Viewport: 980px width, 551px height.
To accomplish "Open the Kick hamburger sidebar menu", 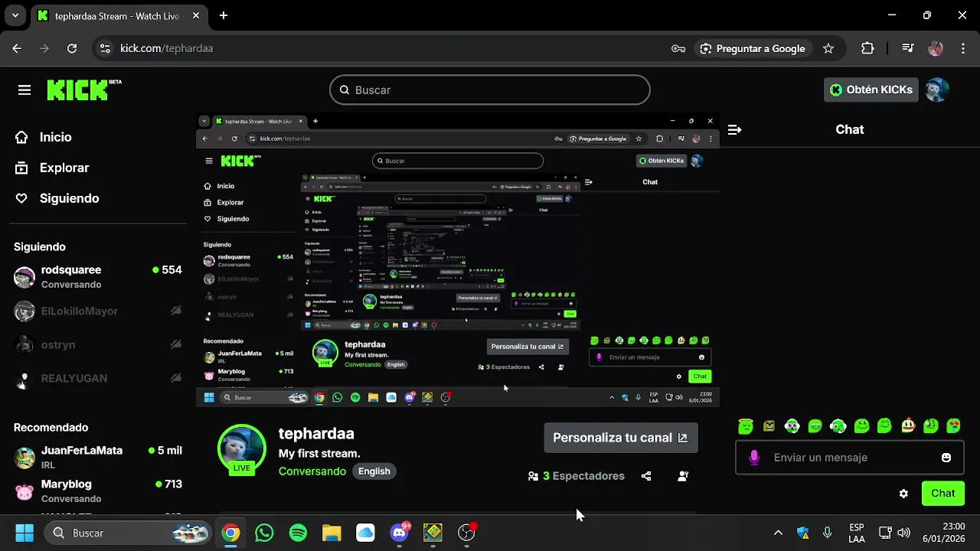I will coord(24,90).
